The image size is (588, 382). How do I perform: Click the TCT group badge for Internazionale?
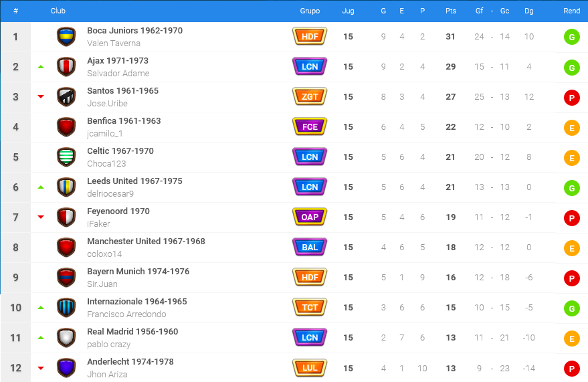coord(310,307)
